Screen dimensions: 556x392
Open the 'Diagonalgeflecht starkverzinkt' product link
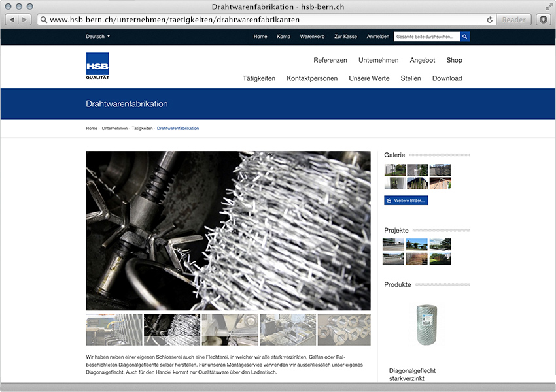click(412, 374)
